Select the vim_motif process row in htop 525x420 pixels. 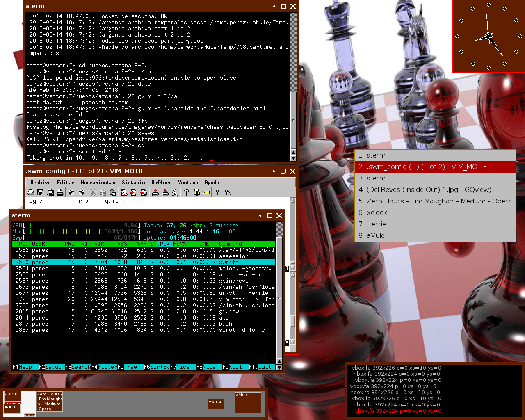point(144,299)
